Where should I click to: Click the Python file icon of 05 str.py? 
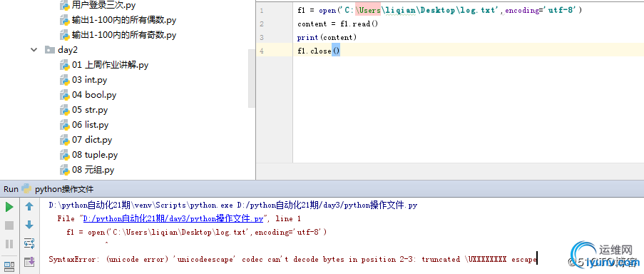point(64,110)
